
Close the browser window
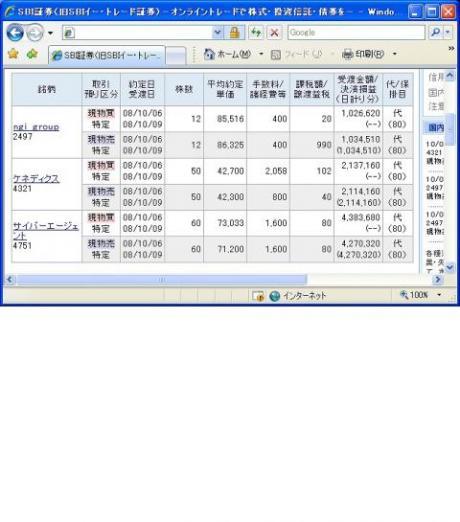point(449,12)
